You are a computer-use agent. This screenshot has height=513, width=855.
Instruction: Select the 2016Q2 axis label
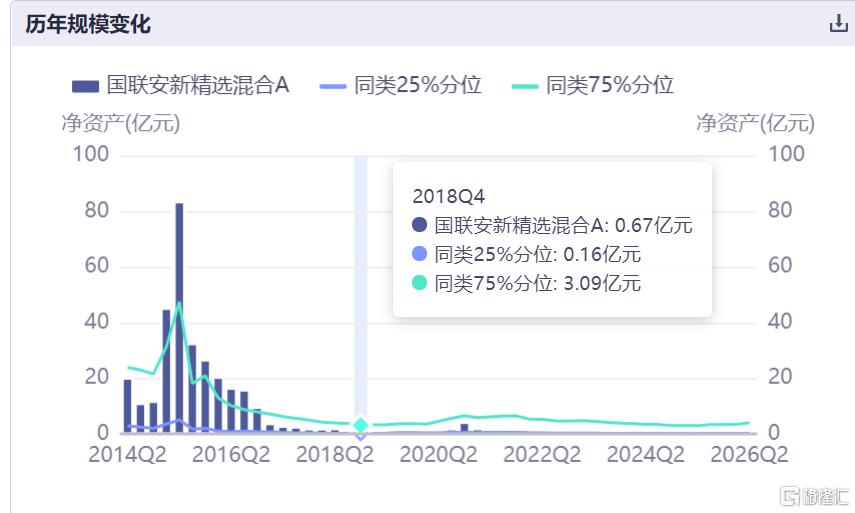231,454
